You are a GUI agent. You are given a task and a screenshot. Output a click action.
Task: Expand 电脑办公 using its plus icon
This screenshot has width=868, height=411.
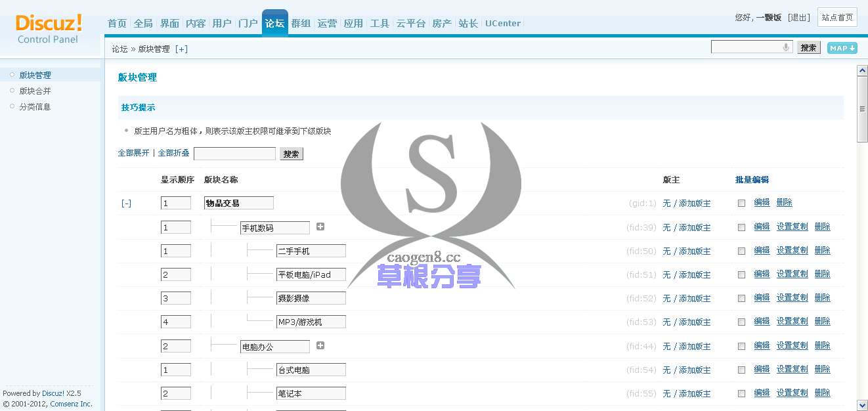[320, 345]
